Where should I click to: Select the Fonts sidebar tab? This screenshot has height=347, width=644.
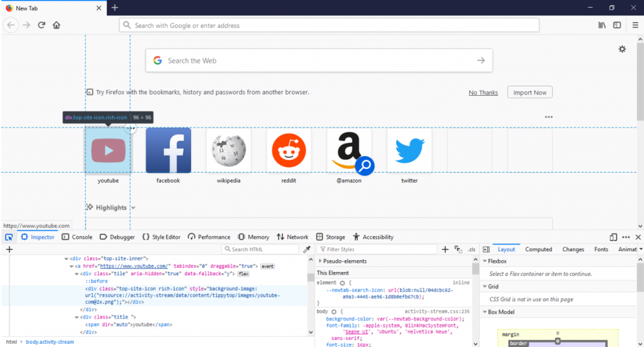pyautogui.click(x=601, y=249)
